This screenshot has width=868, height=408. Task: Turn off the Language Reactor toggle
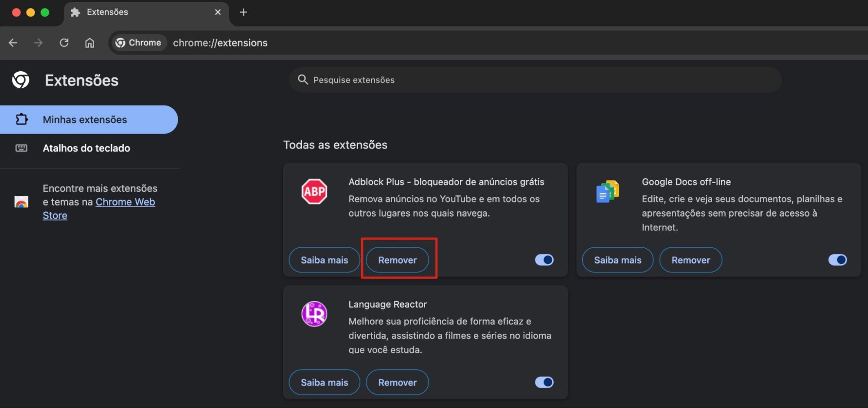(544, 382)
